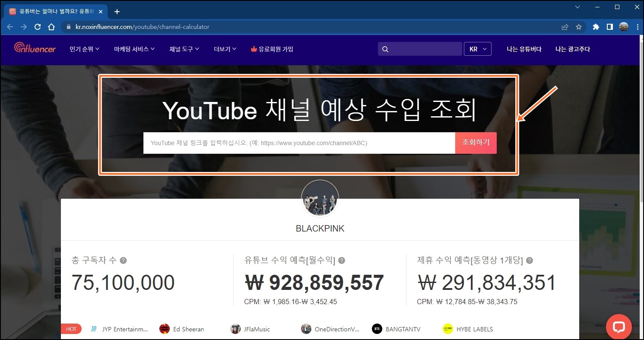Go to browser home page icon
Viewport: 644px width, 340px height.
tap(51, 27)
